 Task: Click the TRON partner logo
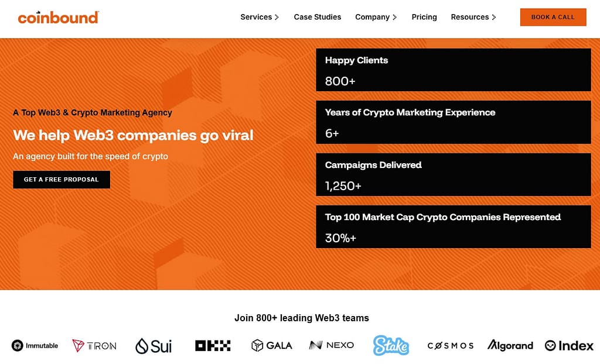click(94, 345)
